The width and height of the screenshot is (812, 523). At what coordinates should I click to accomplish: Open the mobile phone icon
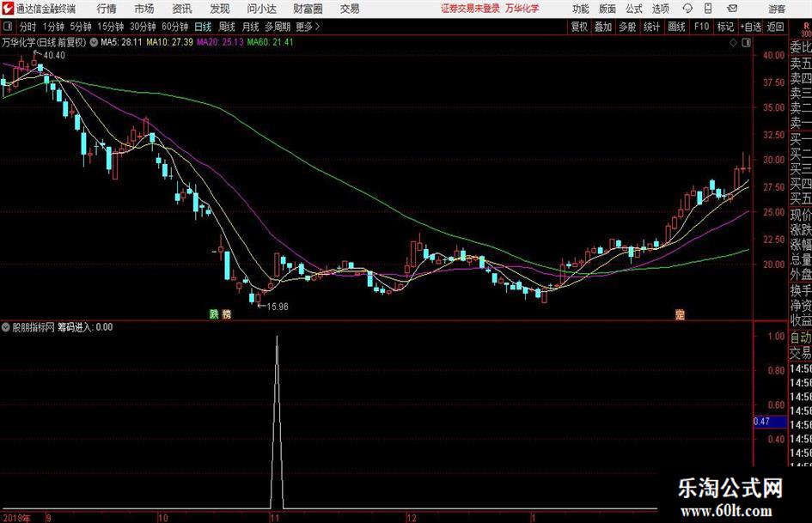coord(708,9)
